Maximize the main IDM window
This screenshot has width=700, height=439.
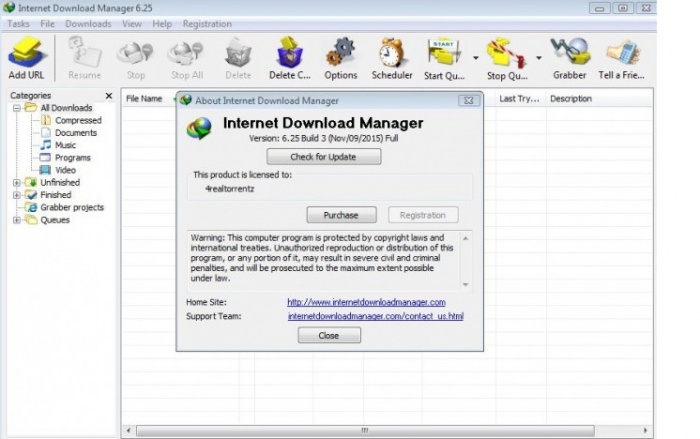[x=623, y=8]
